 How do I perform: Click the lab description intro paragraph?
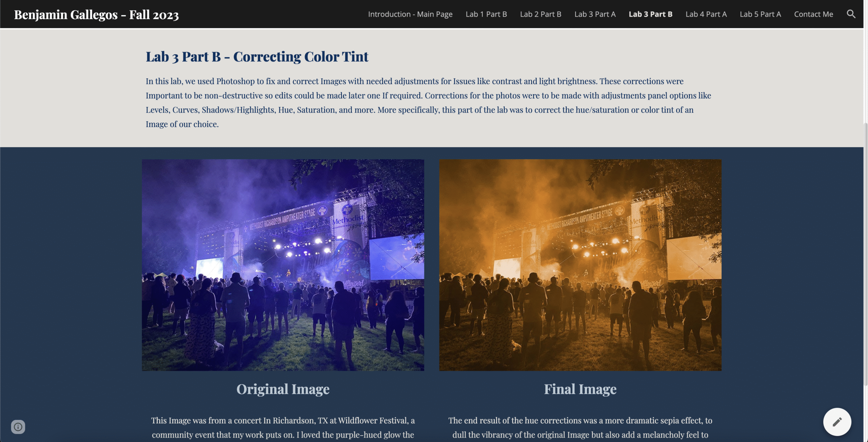click(428, 102)
